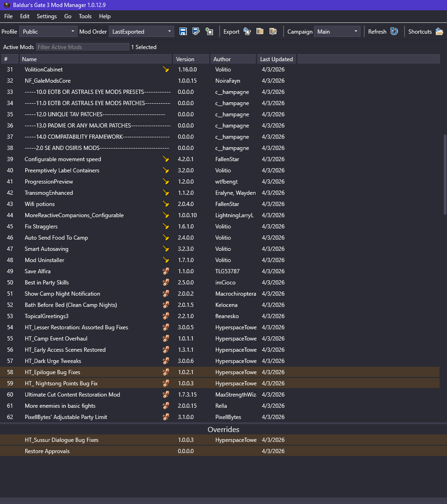Select the NF_GaleModsCore mod row
447x504 pixels.
220,81
